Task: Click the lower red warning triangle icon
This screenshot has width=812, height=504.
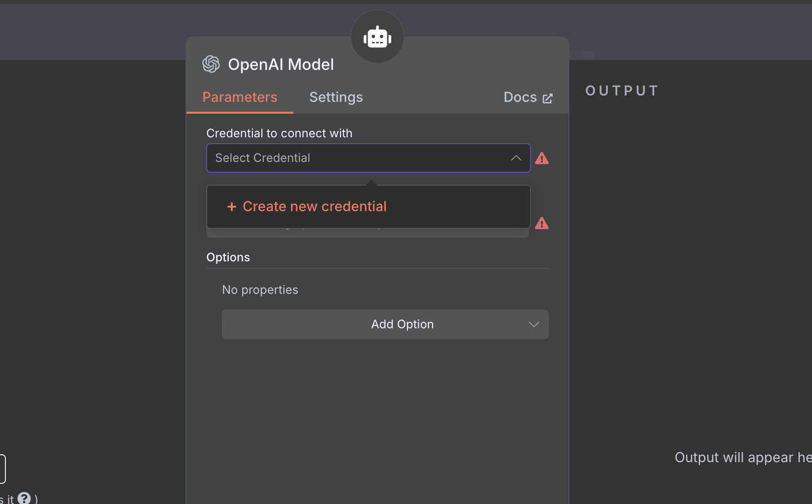Action: [542, 223]
